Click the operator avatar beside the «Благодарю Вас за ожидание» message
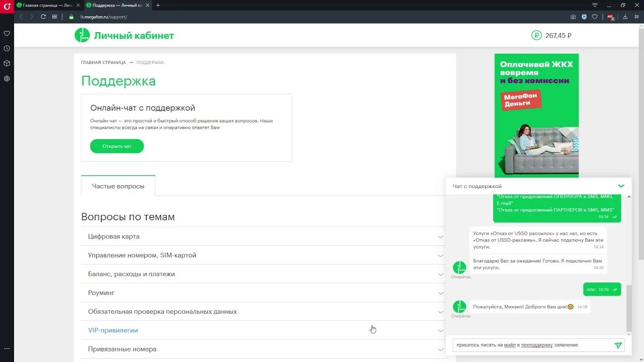 tap(459, 268)
